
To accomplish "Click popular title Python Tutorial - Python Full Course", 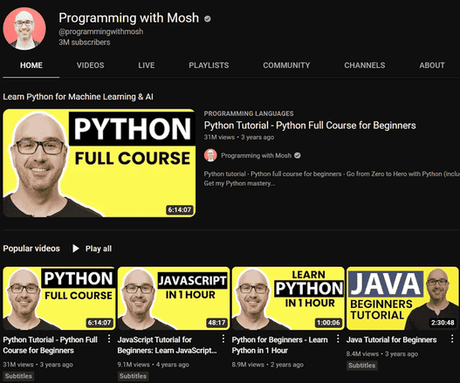I will 50,345.
